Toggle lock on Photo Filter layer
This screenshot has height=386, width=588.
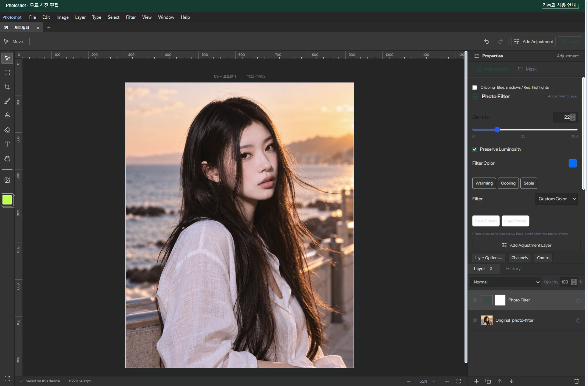(x=578, y=300)
